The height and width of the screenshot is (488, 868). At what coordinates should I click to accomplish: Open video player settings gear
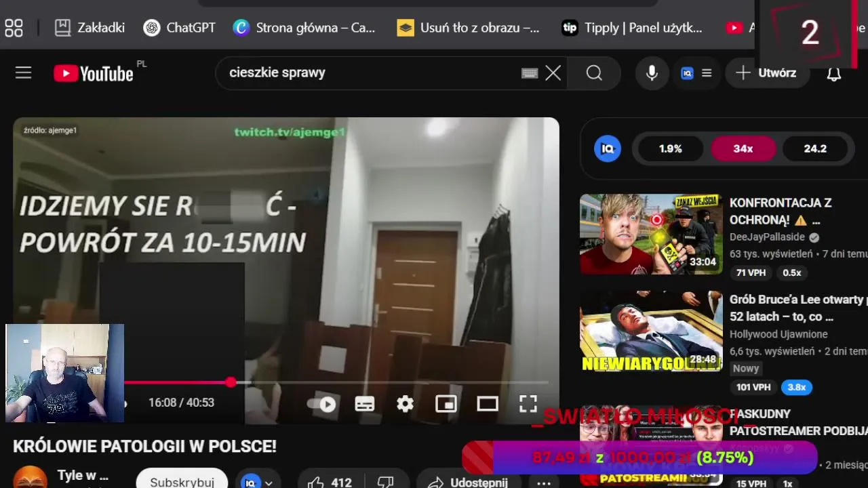(x=405, y=404)
